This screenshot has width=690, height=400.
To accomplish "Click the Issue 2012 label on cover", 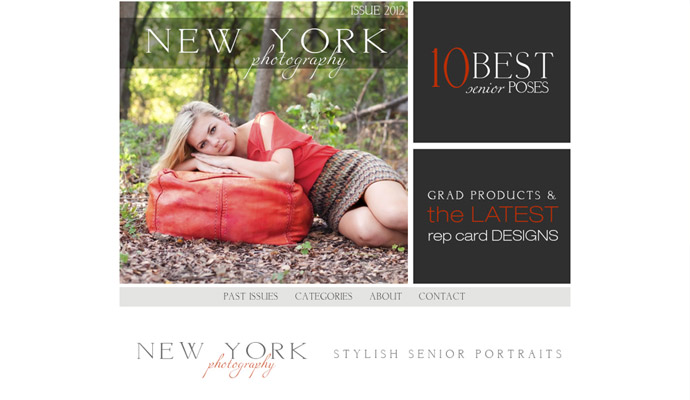I will (x=377, y=11).
